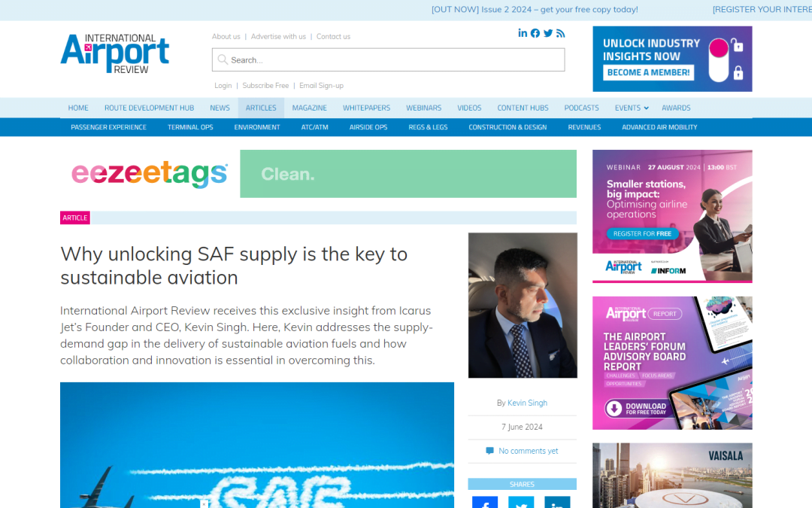Click the search input field

tap(388, 59)
